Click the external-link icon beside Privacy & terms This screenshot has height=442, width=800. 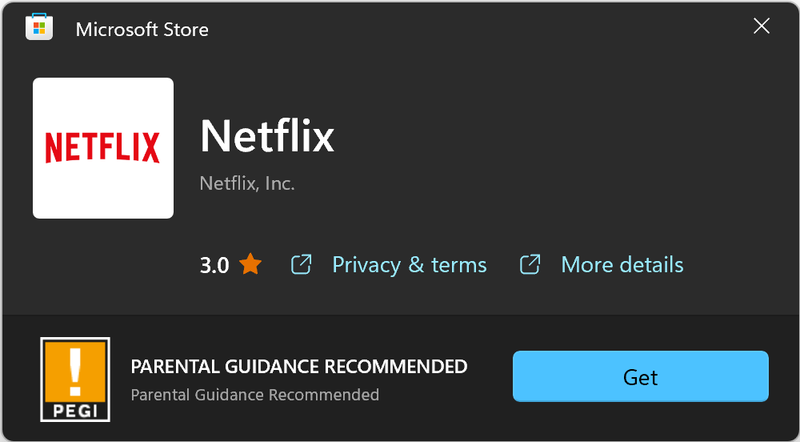pyautogui.click(x=300, y=265)
